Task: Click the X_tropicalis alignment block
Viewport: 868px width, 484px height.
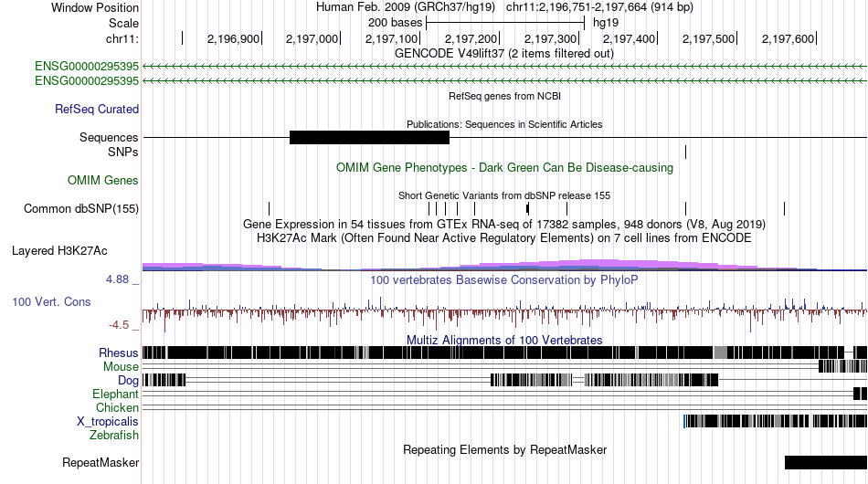Action: coord(776,421)
